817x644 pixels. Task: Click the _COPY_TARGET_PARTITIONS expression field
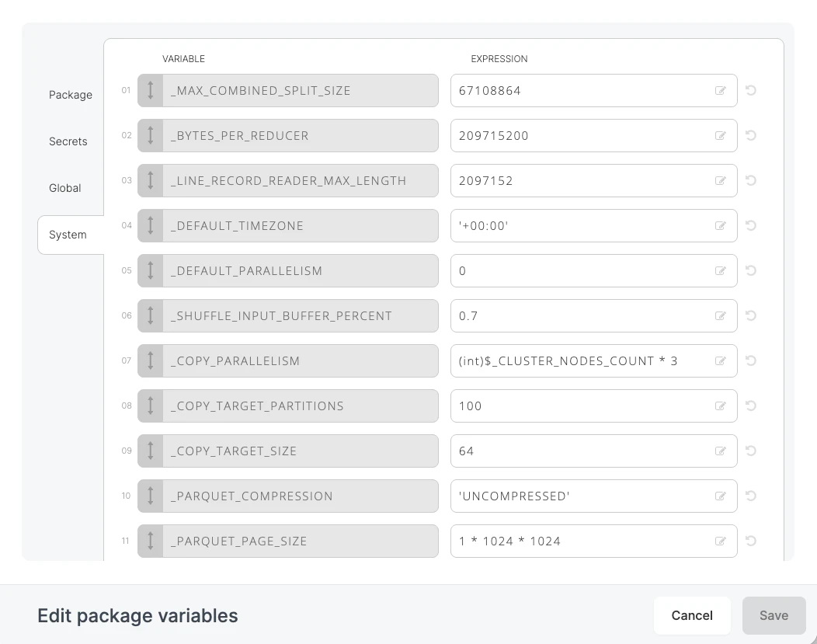pyautogui.click(x=593, y=406)
